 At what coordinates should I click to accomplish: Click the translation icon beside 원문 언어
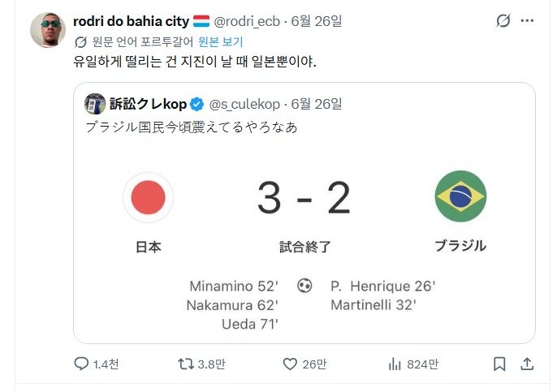coord(80,42)
